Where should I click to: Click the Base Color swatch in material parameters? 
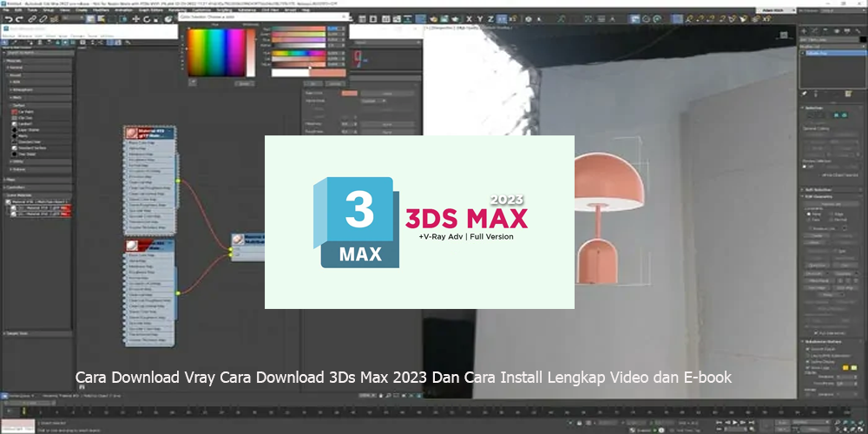pyautogui.click(x=349, y=93)
